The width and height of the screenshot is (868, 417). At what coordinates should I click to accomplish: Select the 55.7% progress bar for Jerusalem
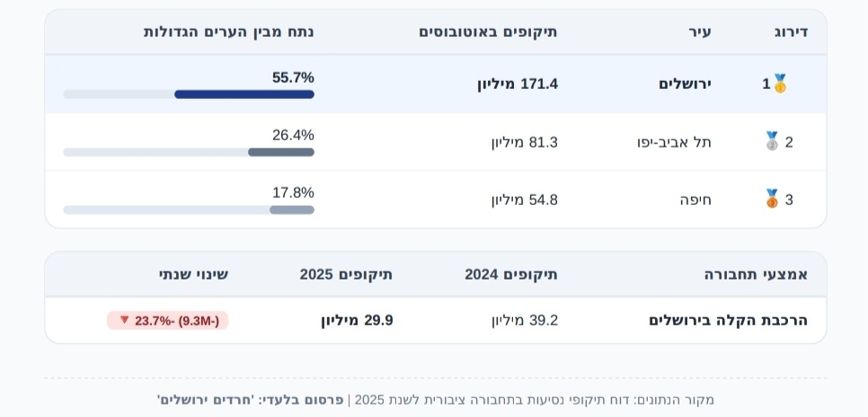coord(189,94)
